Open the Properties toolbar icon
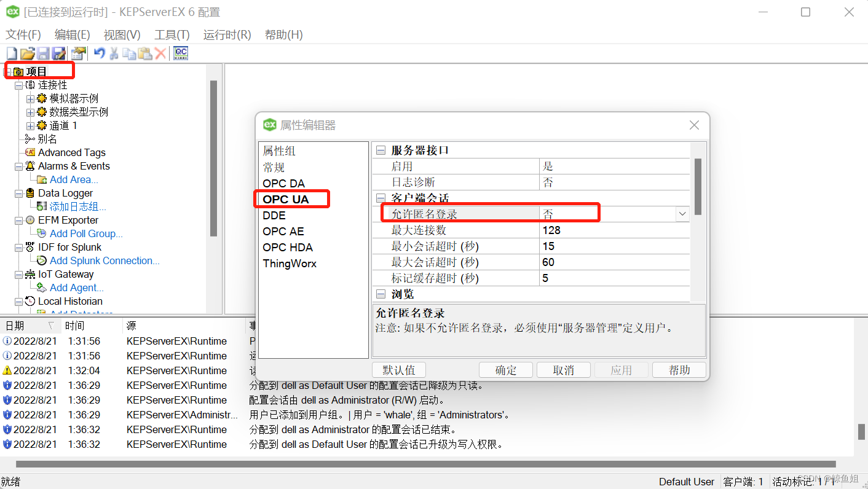This screenshot has width=868, height=489. [x=78, y=53]
